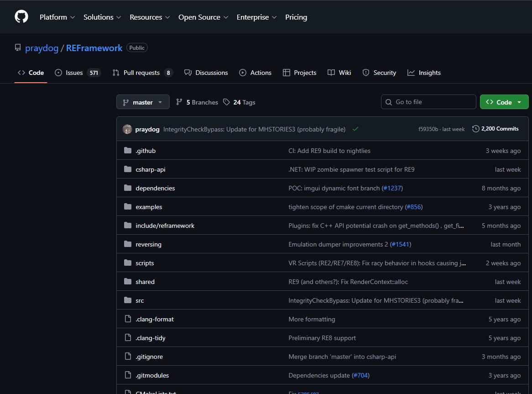Open the .github folder
532x394 pixels.
[146, 151]
